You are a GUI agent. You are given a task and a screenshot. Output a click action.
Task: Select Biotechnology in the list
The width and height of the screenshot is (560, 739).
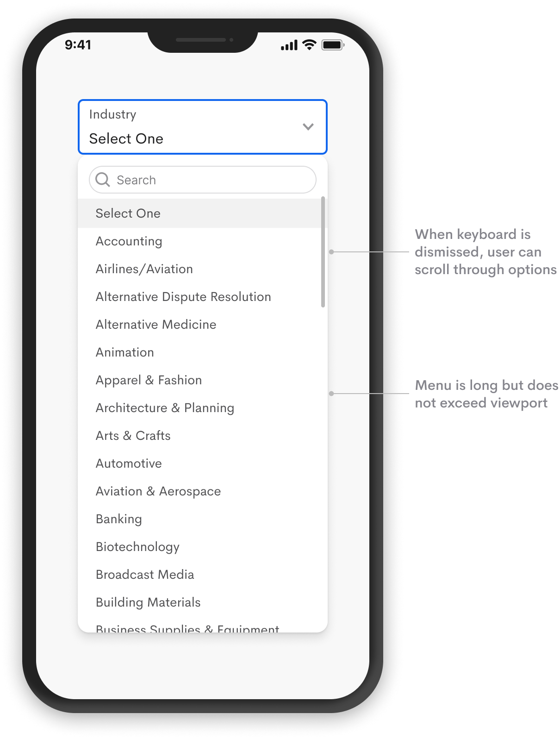[137, 547]
